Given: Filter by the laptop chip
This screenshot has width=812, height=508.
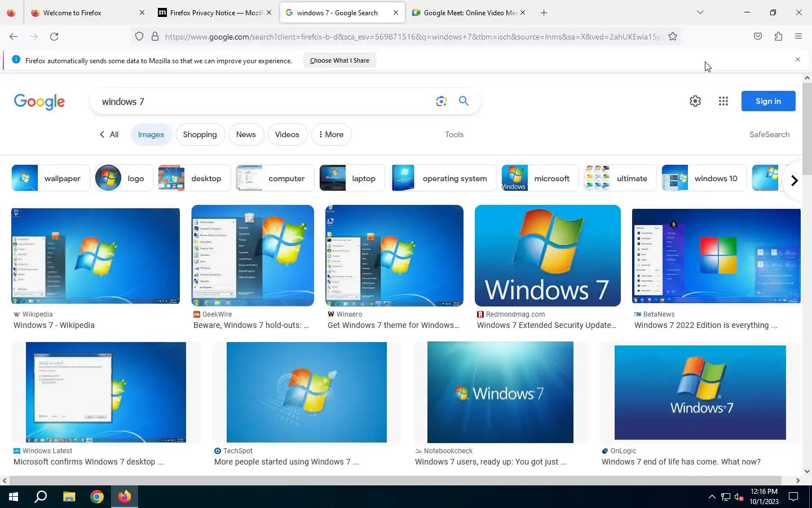Looking at the screenshot, I should (x=352, y=178).
